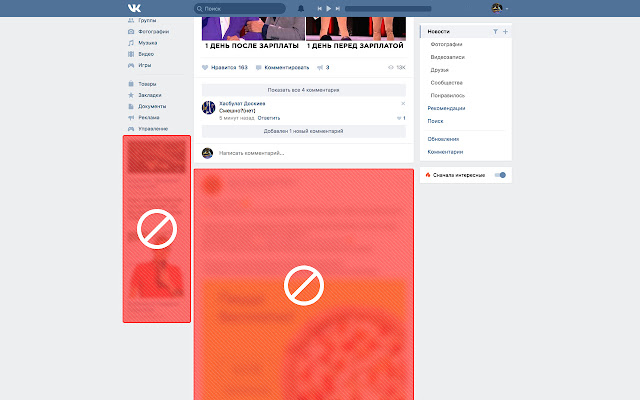This screenshot has height=400, width=640.
Task: Click the Комментировать speech bubble under the post
Action: [258, 68]
